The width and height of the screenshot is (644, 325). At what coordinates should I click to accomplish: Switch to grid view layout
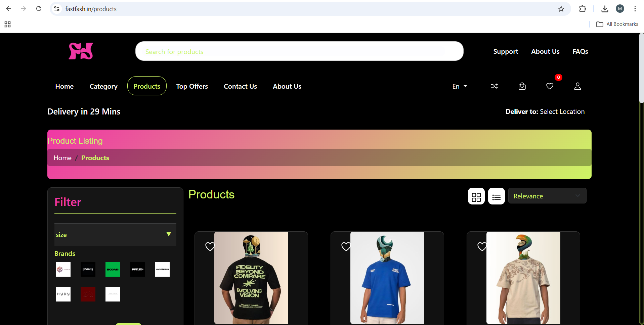coord(476,196)
